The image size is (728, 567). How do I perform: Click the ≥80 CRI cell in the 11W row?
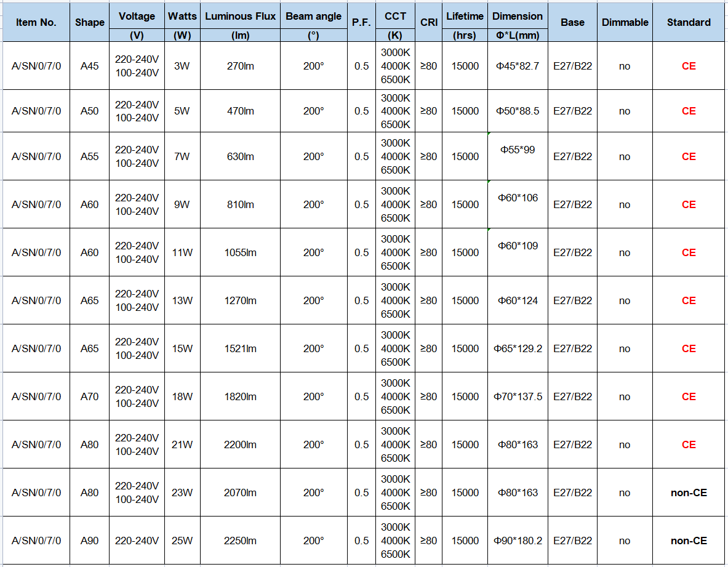click(x=428, y=252)
